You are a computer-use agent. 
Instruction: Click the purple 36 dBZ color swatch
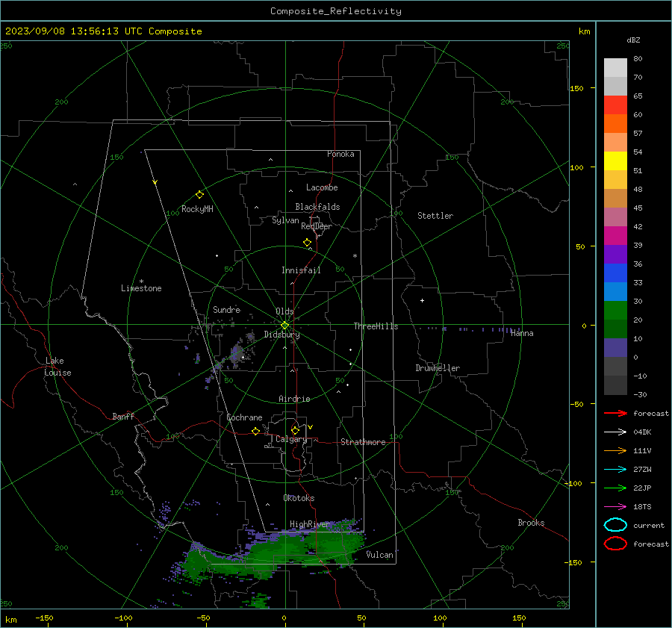(x=615, y=254)
